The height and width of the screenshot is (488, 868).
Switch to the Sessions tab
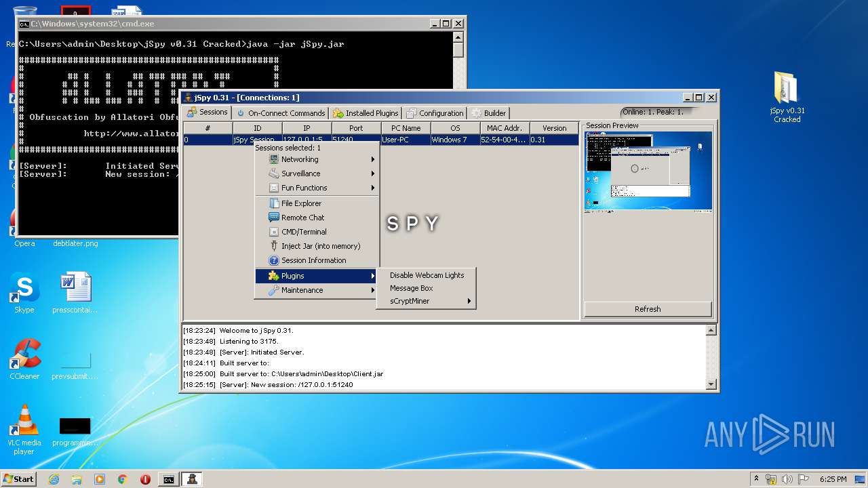pos(208,113)
